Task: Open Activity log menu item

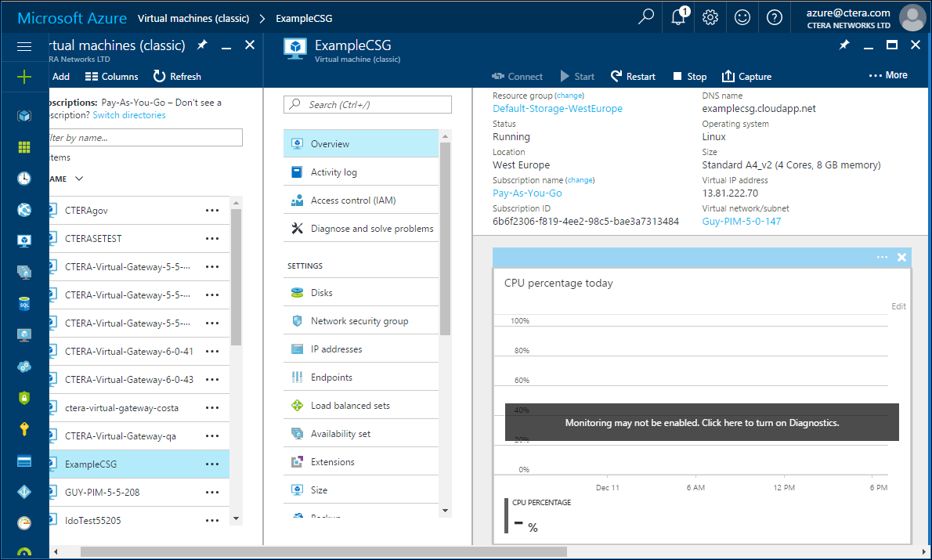Action: (361, 172)
